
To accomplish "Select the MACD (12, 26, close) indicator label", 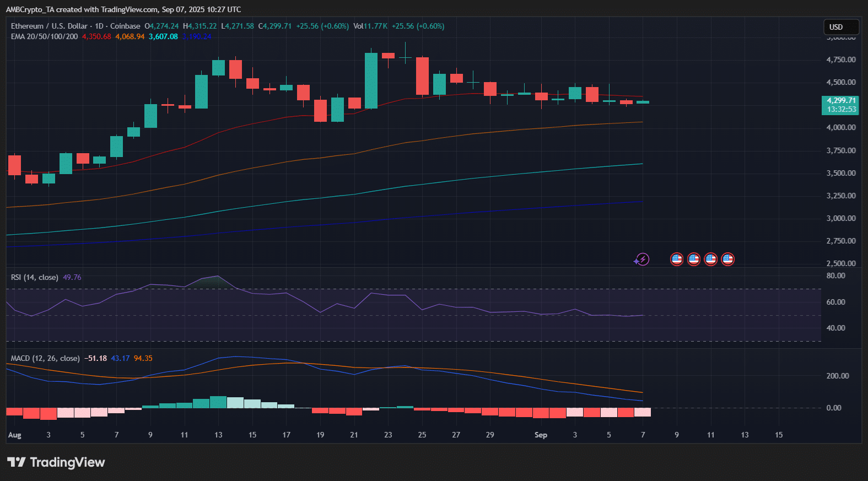I will [x=45, y=358].
